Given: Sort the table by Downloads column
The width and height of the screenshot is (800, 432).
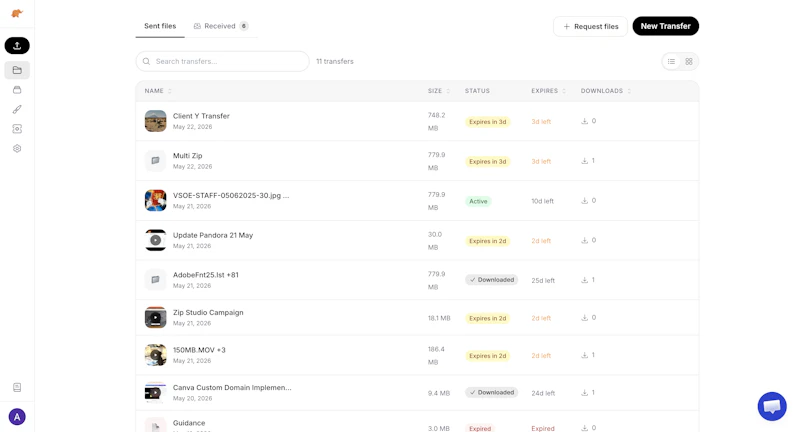Looking at the screenshot, I should 606,91.
